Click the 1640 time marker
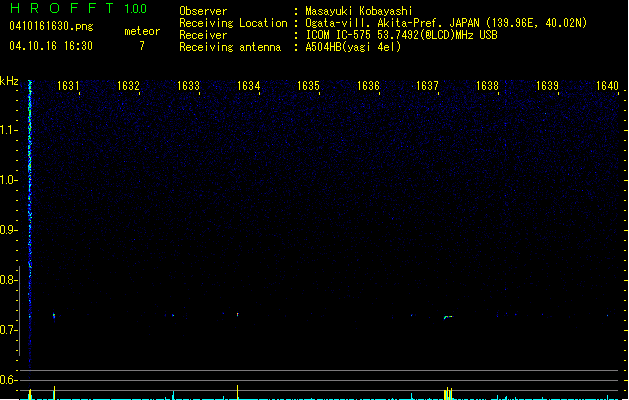 click(607, 86)
